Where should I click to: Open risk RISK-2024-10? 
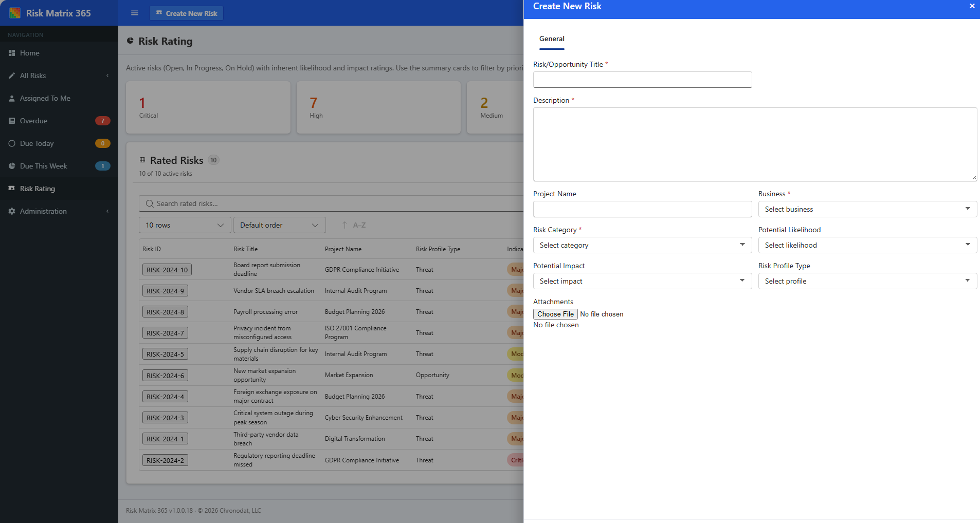pyautogui.click(x=167, y=270)
